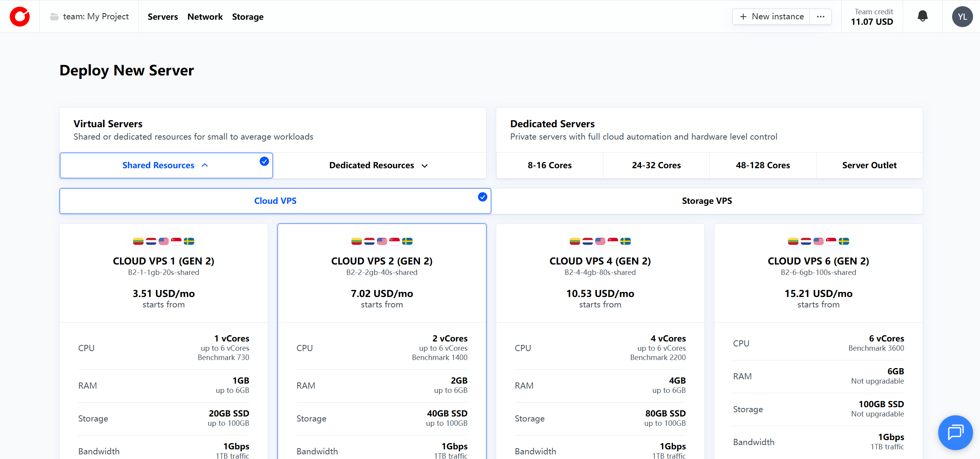980x459 pixels.
Task: Click Netherlands flag on Cloud VPS 1 card
Action: click(x=151, y=241)
